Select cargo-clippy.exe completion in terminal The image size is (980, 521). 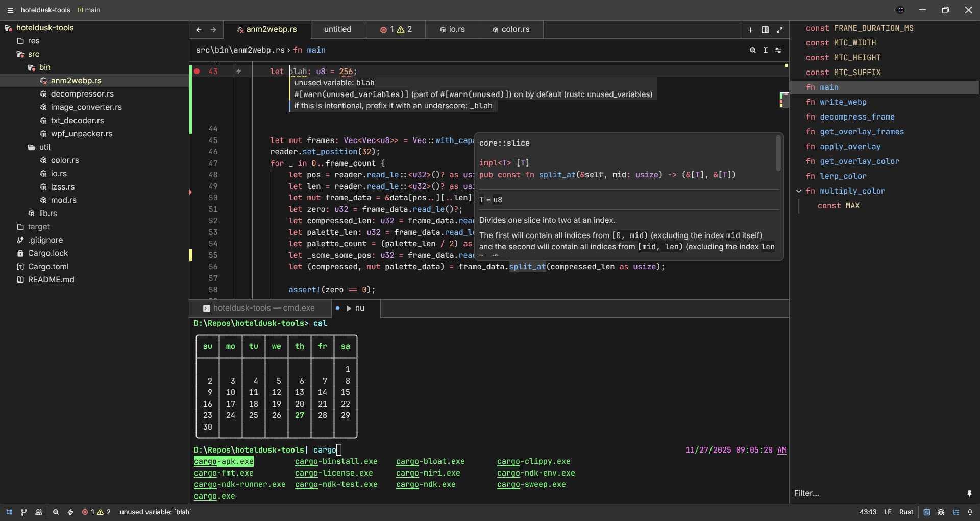coord(533,461)
